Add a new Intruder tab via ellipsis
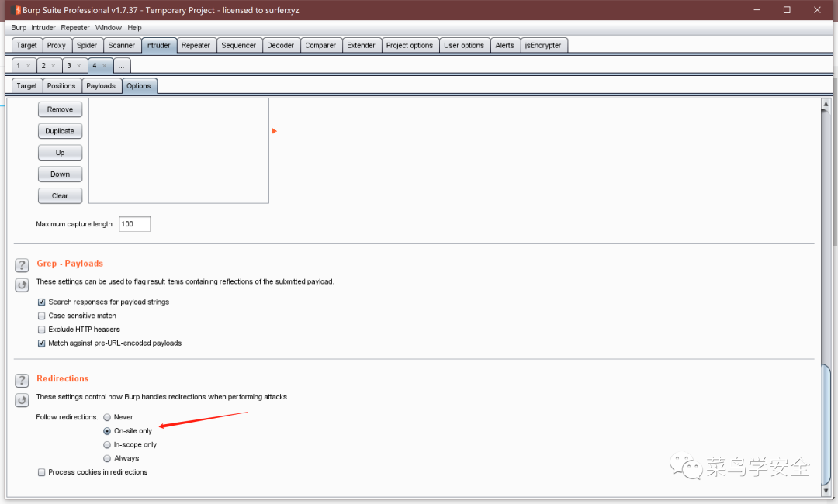838x504 pixels. point(122,66)
